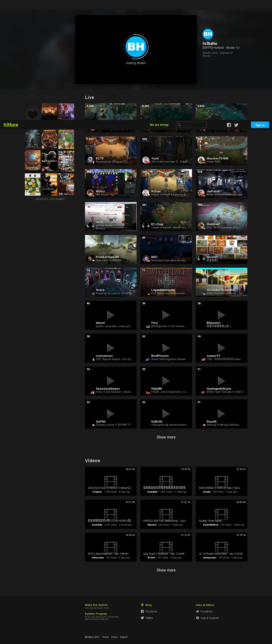
Task: Click the Sign in button
Action: tap(260, 125)
